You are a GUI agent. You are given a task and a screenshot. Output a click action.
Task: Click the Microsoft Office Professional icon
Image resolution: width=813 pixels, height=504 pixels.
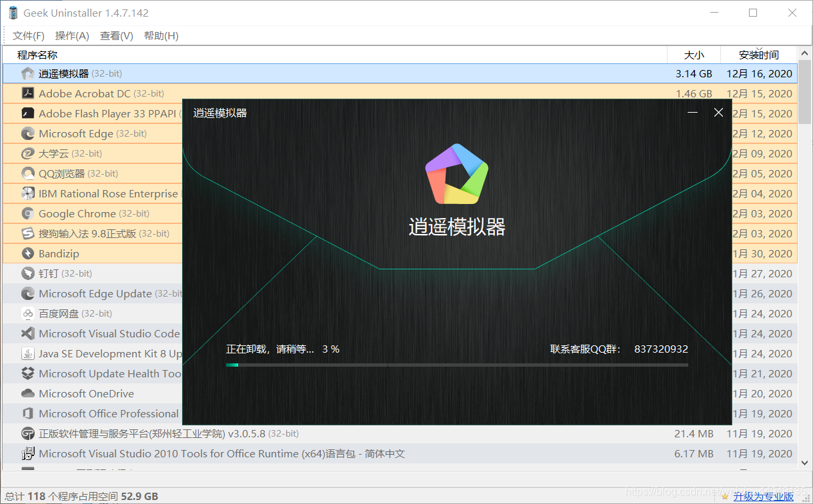click(27, 413)
